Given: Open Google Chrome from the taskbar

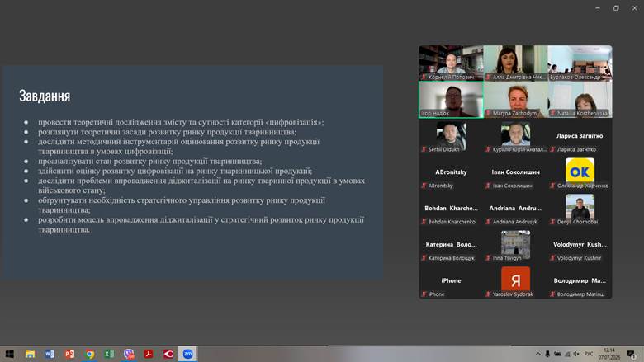Looking at the screenshot, I should (x=89, y=354).
